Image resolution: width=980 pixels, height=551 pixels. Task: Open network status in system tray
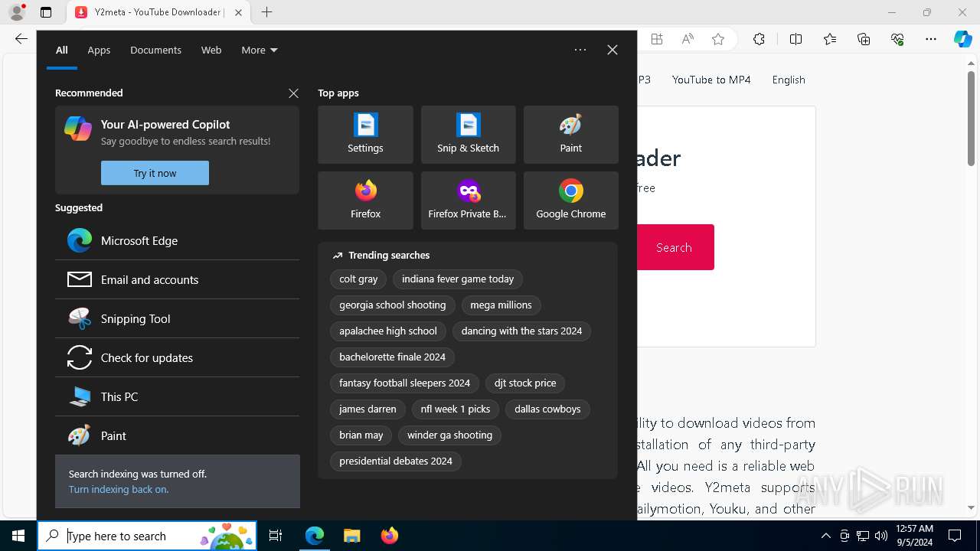[x=863, y=536]
